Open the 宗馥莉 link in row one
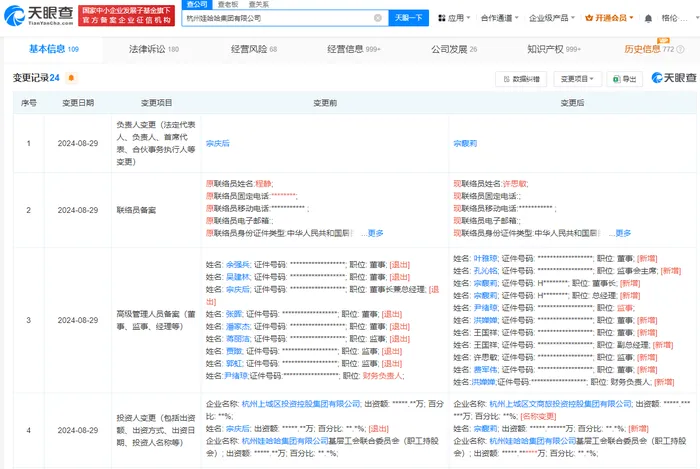The height and width of the screenshot is (469, 700). (466, 144)
